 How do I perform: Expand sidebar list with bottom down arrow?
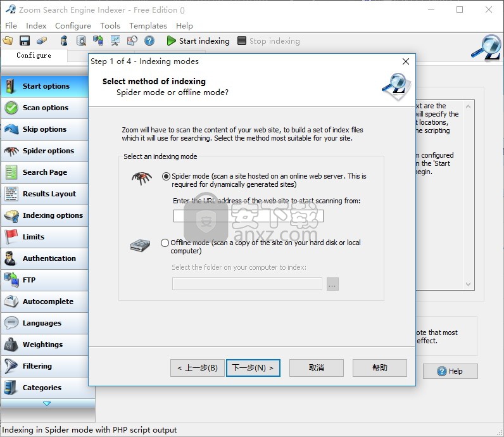[x=47, y=403]
